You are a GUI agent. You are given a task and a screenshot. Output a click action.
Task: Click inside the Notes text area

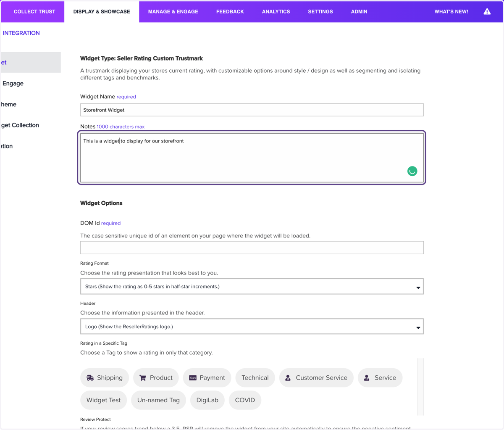(x=252, y=158)
